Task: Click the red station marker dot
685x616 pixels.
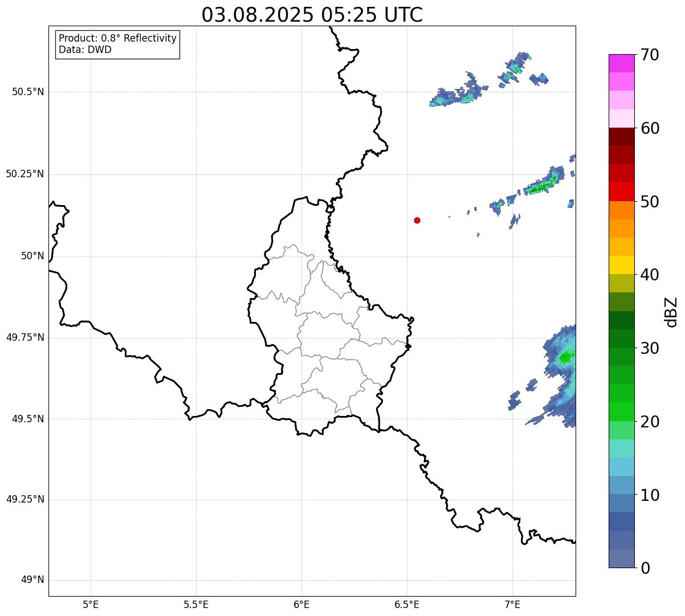Action: pos(417,220)
